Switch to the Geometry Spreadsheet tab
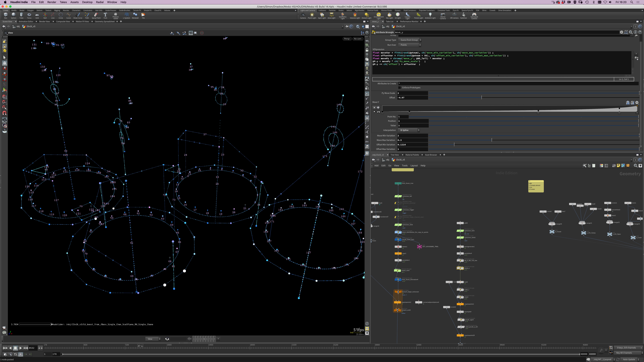The image size is (644, 362). [x=105, y=21]
